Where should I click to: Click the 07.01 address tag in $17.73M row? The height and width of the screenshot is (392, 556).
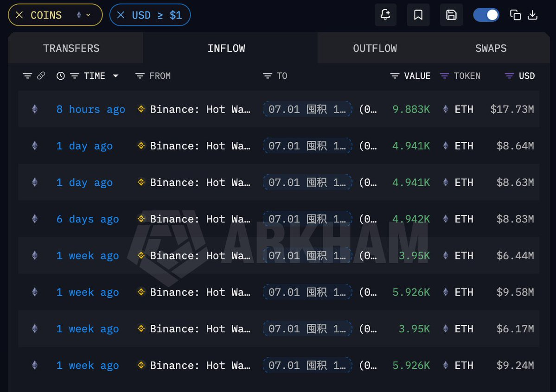click(307, 109)
